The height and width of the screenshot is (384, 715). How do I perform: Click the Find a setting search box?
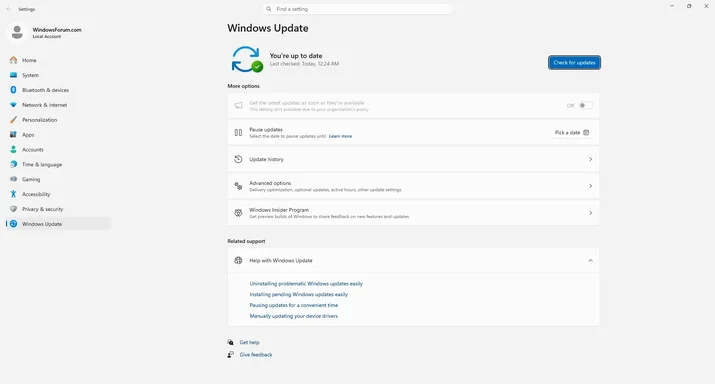pyautogui.click(x=358, y=9)
